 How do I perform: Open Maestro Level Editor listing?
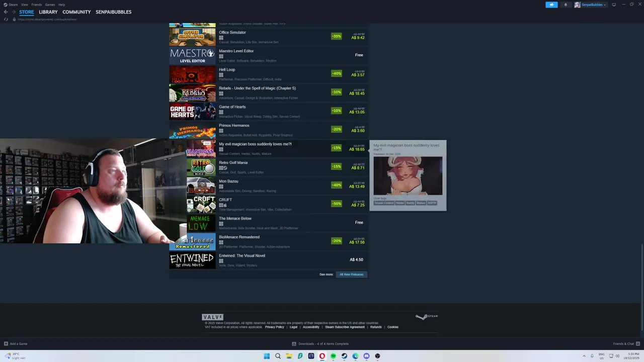(x=269, y=55)
